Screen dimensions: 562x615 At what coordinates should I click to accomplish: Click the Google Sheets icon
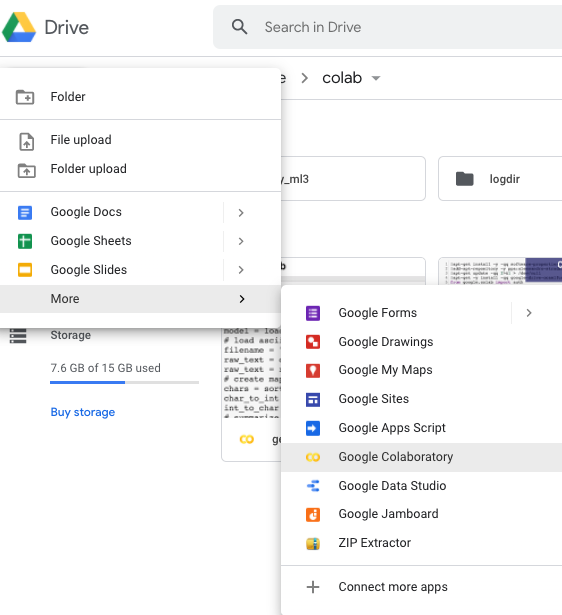pos(25,241)
